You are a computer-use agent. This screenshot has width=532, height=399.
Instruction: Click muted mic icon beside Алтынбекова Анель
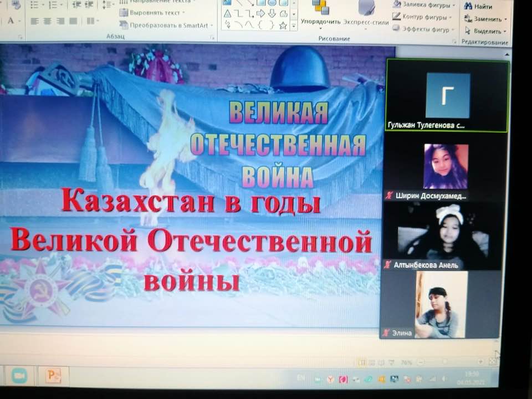(x=387, y=265)
